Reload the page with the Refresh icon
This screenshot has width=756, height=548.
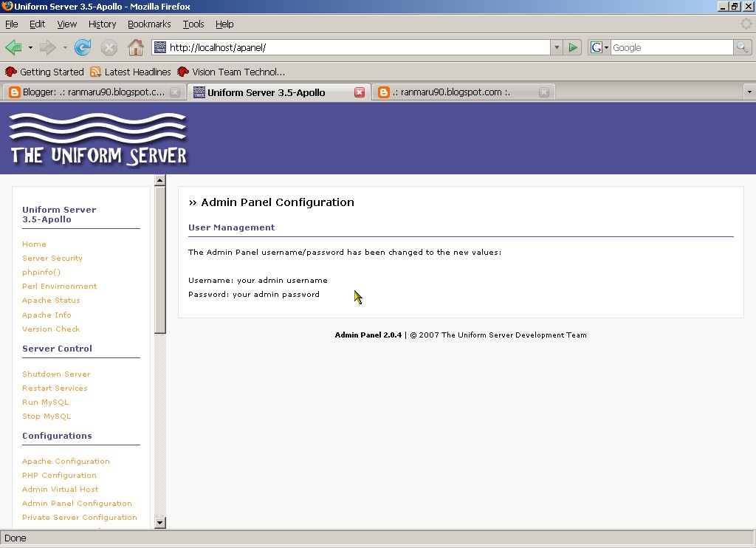click(x=83, y=47)
